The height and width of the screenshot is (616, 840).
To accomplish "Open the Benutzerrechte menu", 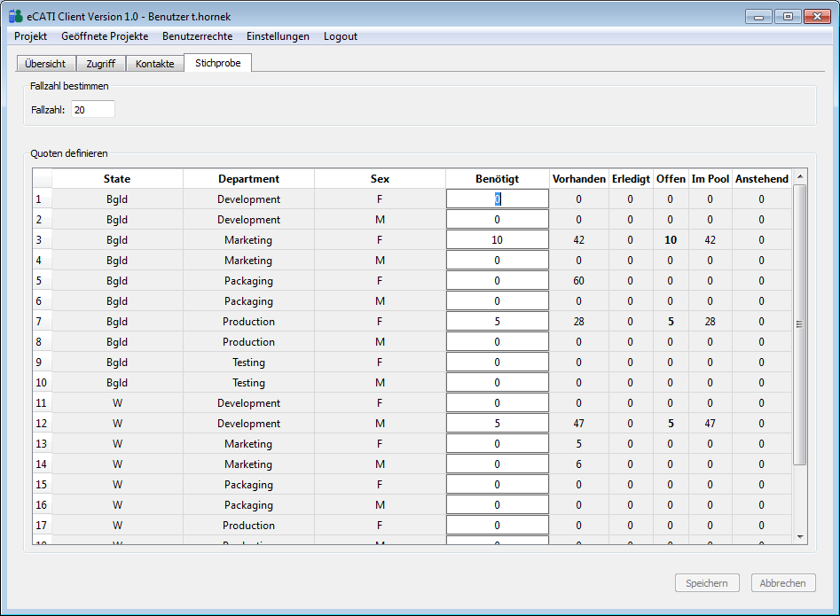I will pos(197,36).
